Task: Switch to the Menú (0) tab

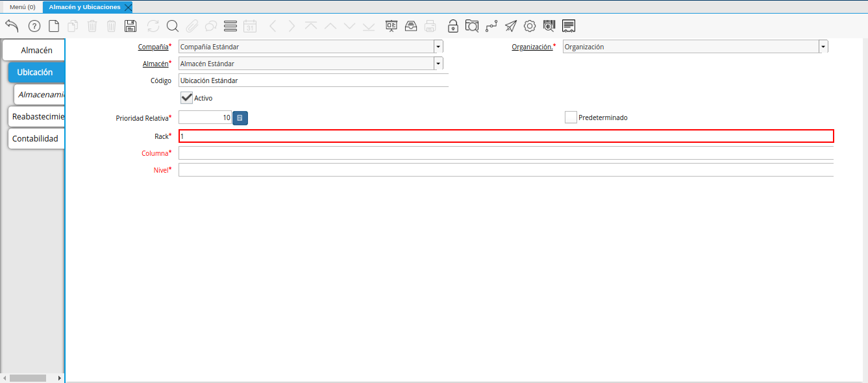Action: (x=22, y=6)
